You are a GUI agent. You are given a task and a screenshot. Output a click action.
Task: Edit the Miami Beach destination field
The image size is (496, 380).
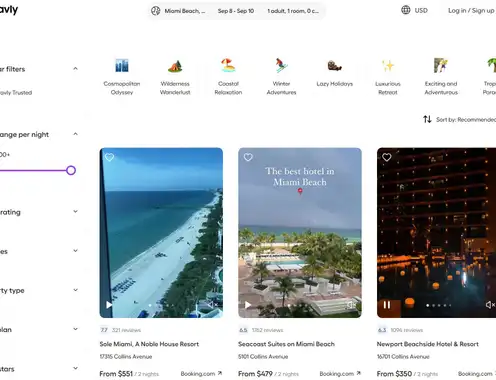pyautogui.click(x=185, y=11)
